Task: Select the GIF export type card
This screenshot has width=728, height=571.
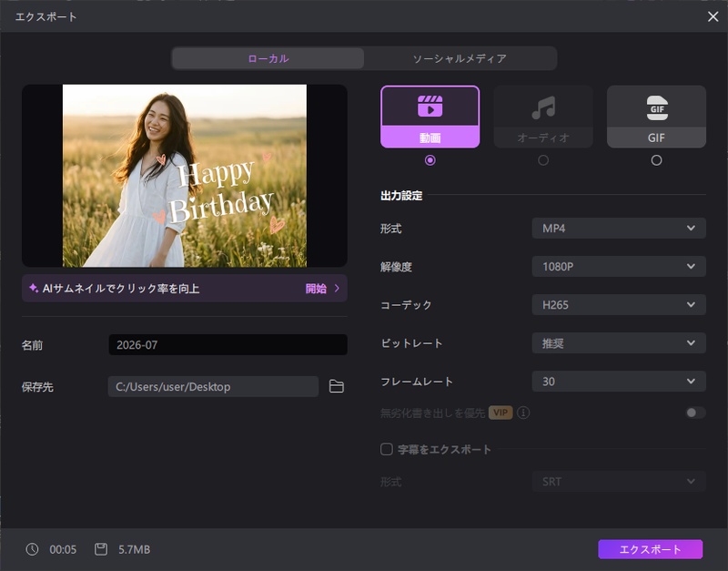Action: coord(656,117)
